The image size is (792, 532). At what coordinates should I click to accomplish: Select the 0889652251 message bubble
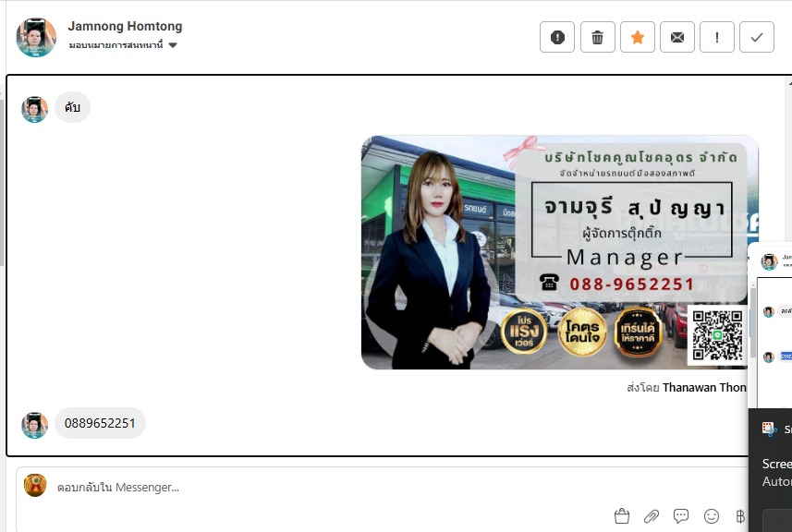100,423
